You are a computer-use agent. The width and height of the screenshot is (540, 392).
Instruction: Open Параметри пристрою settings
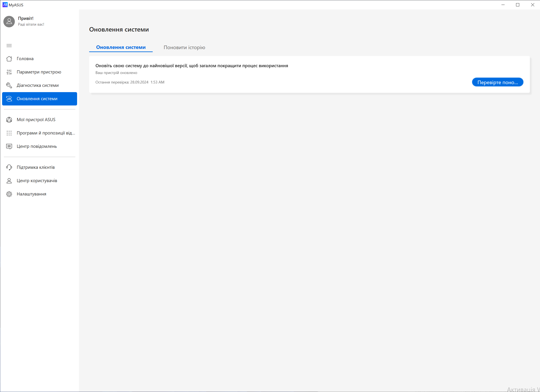(x=39, y=72)
